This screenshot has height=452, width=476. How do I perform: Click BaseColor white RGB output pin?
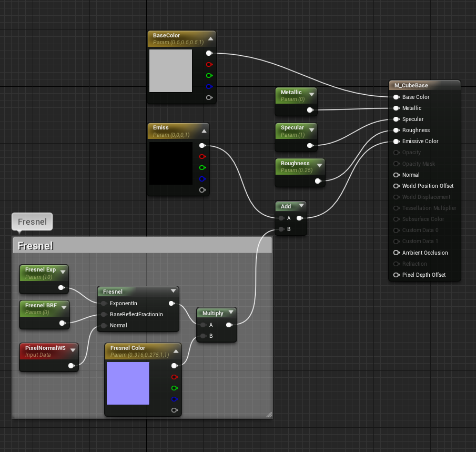click(209, 53)
